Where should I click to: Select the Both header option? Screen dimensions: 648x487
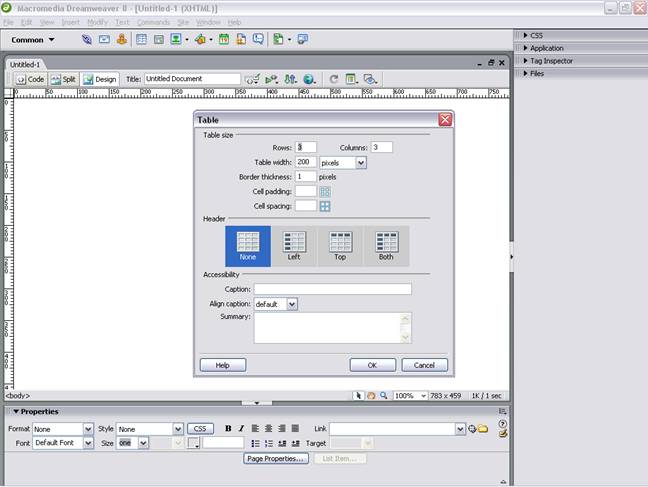tap(386, 246)
